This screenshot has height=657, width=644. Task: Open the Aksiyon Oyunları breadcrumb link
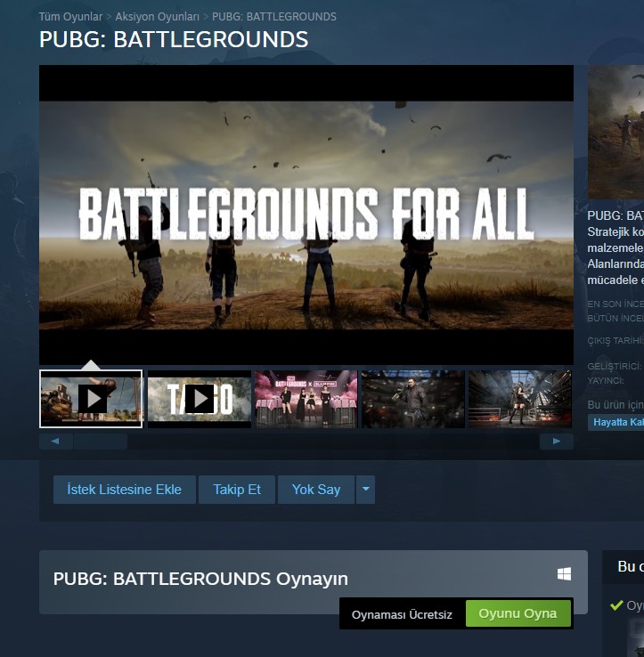click(x=158, y=17)
